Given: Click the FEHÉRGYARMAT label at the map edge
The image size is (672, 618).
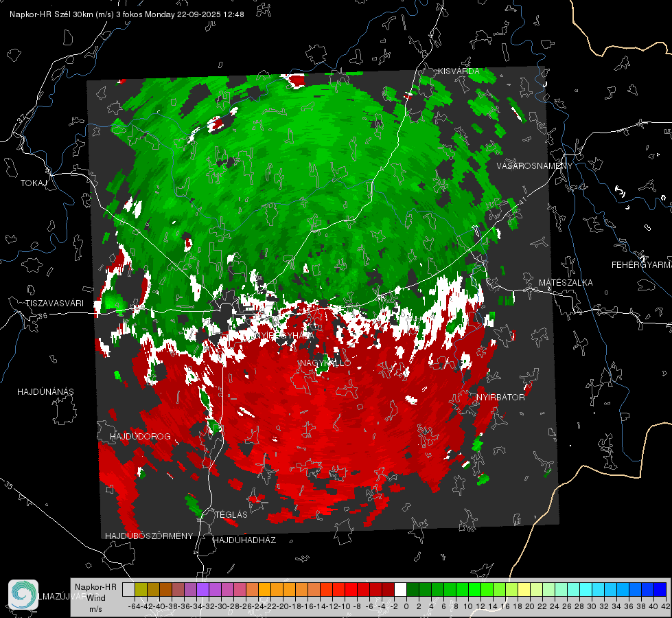Looking at the screenshot, I should point(642,265).
